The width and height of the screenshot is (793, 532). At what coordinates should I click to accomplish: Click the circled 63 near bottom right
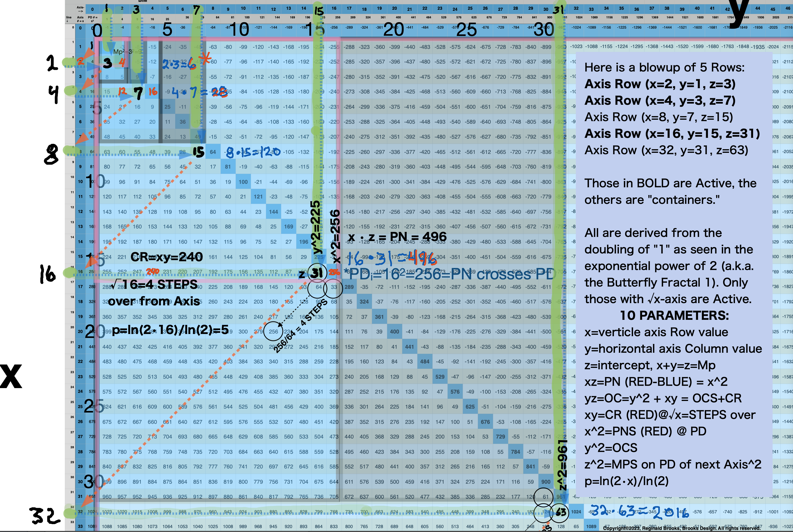pos(561,512)
